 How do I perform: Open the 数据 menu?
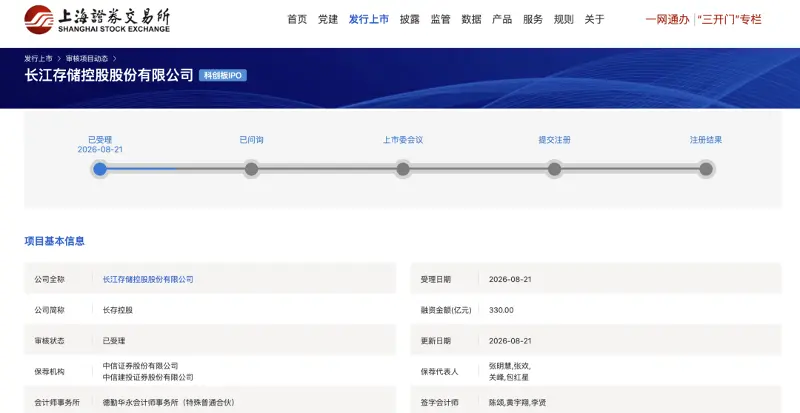(x=471, y=19)
